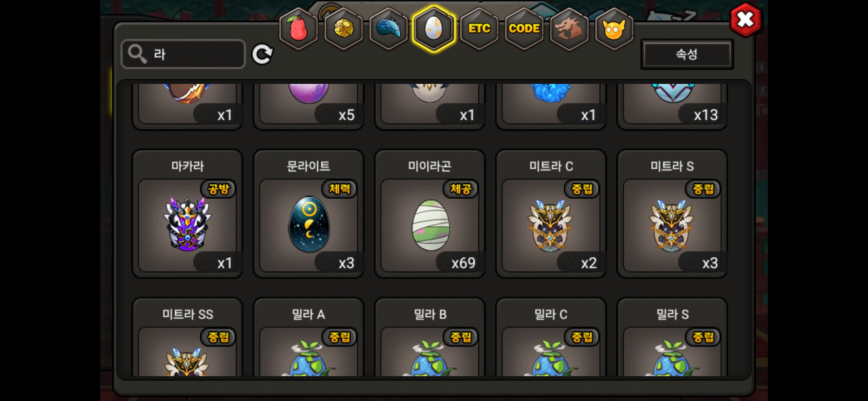The width and height of the screenshot is (868, 401).
Task: Switch to the ETC tab
Action: point(479,29)
